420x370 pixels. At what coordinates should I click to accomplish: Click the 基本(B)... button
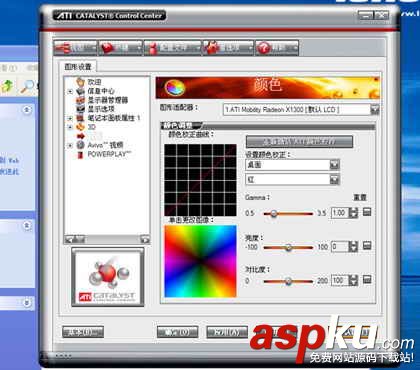[83, 332]
